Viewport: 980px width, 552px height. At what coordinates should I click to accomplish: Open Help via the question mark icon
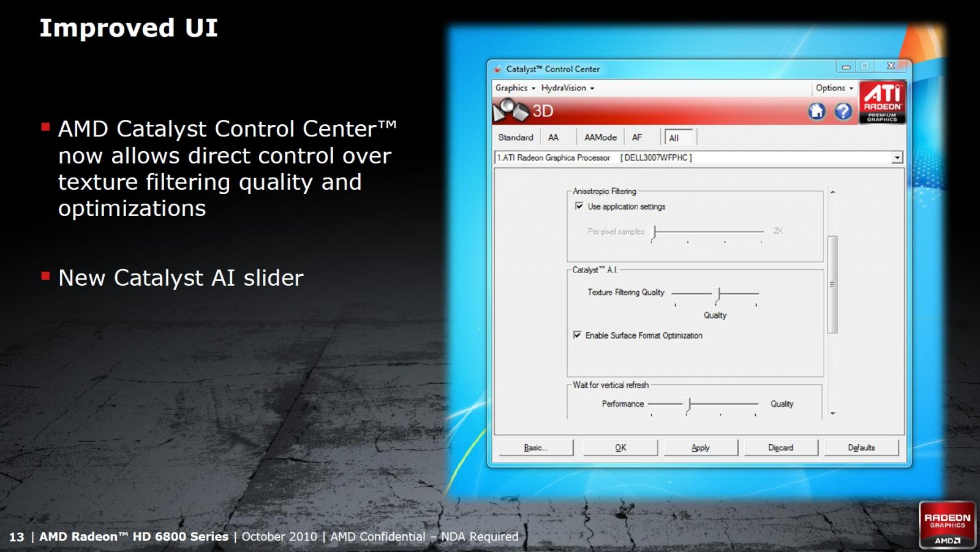[x=843, y=111]
